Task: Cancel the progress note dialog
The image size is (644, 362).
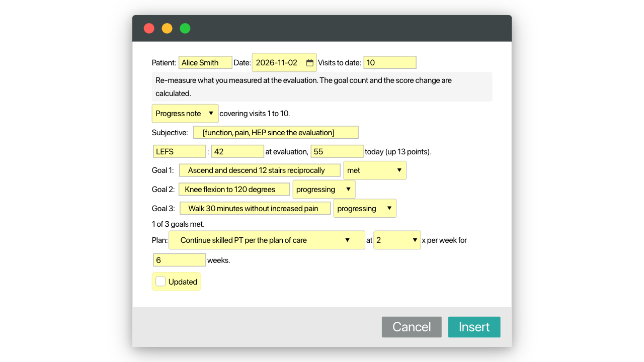Action: (412, 327)
